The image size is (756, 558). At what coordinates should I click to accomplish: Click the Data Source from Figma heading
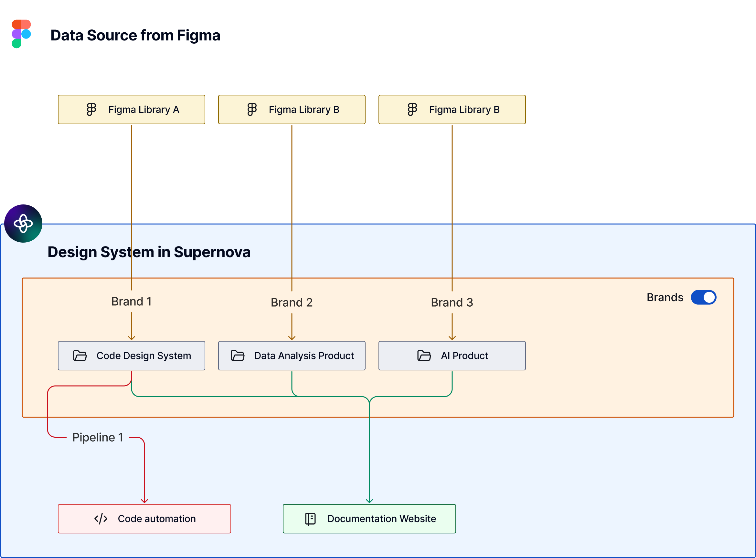[135, 35]
